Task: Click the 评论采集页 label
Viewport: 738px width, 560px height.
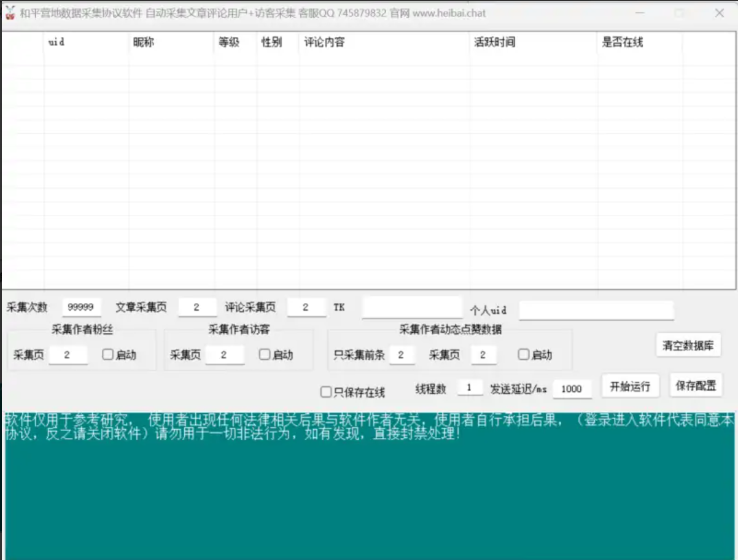Action: click(x=250, y=307)
